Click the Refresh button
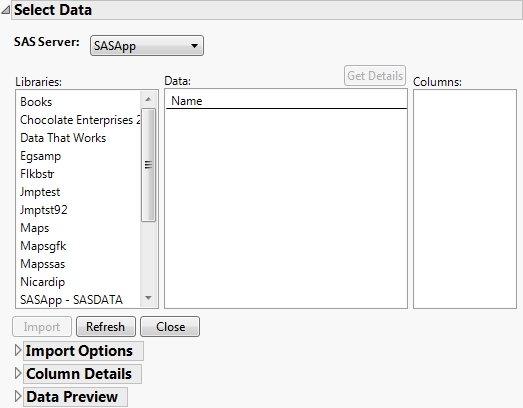The image size is (523, 408). (x=106, y=327)
